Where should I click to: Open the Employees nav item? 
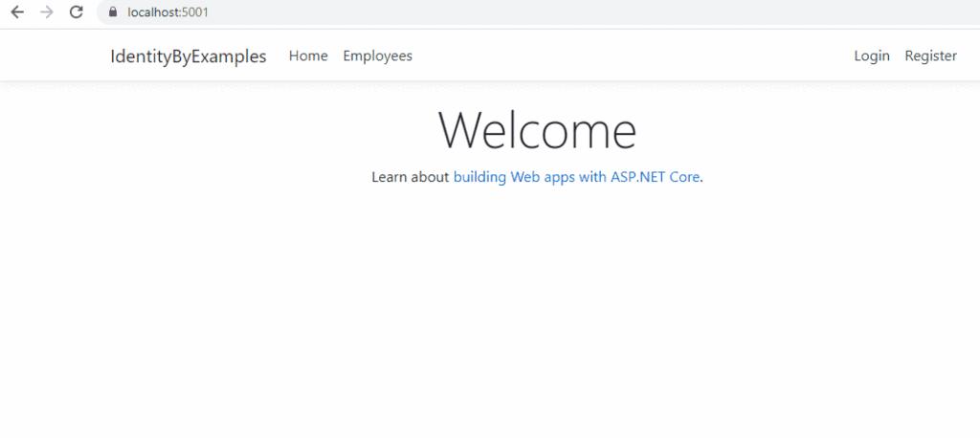pos(377,55)
